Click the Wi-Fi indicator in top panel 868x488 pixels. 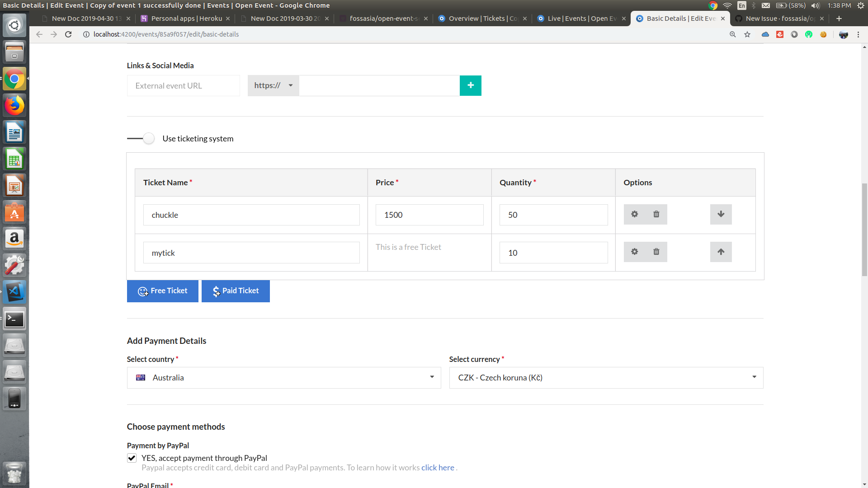727,5
